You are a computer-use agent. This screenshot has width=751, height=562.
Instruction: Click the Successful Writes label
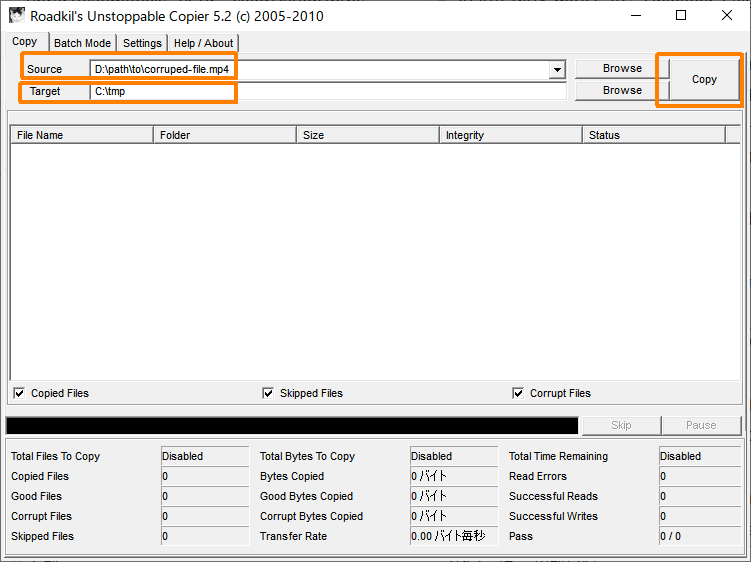pyautogui.click(x=553, y=516)
